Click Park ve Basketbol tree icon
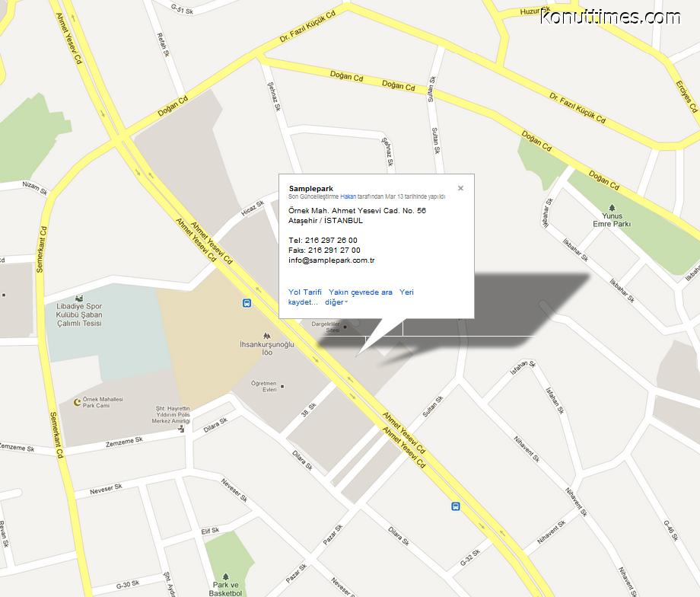This screenshot has height=597, width=700. pos(225,577)
